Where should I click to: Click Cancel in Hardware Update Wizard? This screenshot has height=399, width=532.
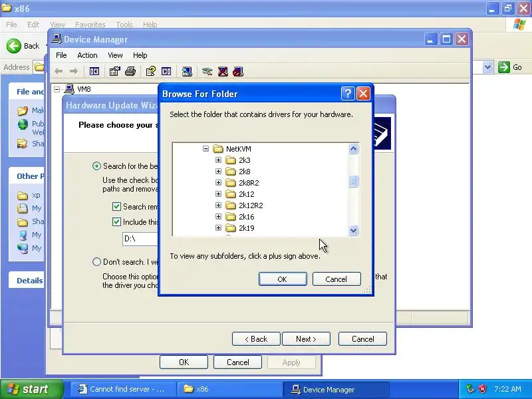[x=362, y=339]
